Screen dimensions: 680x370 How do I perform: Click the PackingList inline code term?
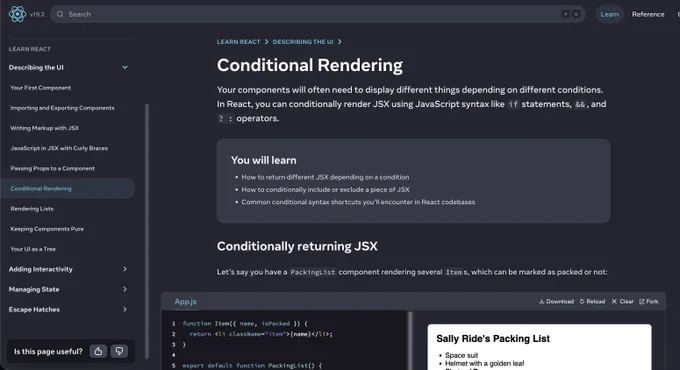(312, 272)
